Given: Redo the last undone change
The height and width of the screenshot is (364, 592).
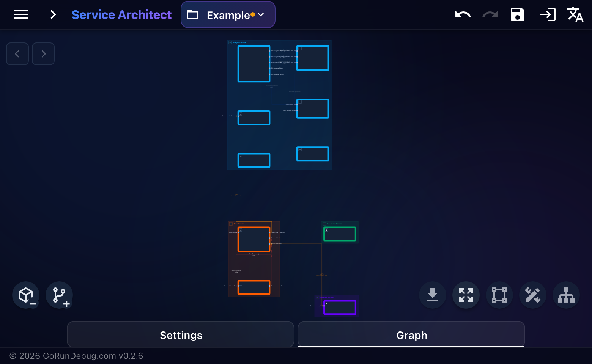Looking at the screenshot, I should 490,15.
